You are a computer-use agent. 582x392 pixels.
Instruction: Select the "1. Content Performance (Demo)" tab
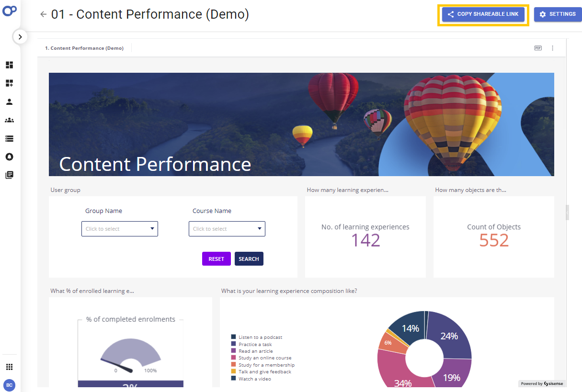click(x=84, y=48)
